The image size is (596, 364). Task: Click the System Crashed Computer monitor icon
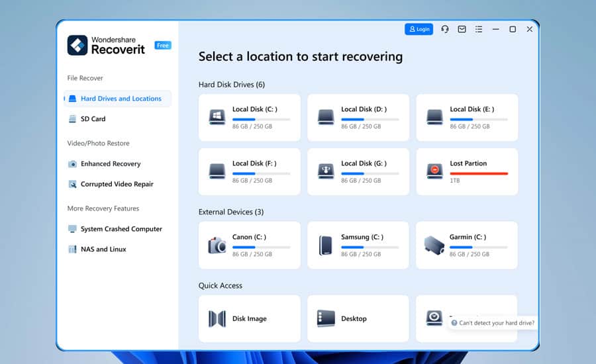click(x=72, y=229)
